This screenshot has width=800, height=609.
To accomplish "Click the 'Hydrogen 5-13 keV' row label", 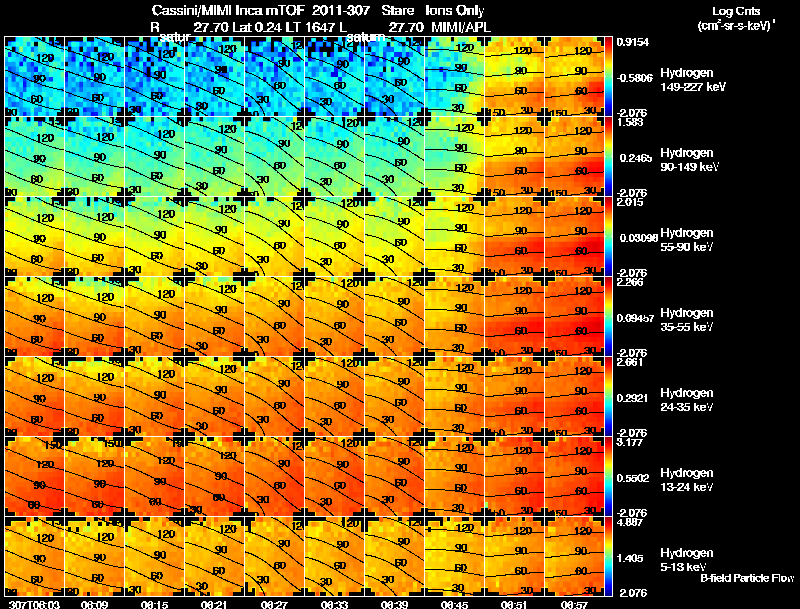I will tap(687, 560).
